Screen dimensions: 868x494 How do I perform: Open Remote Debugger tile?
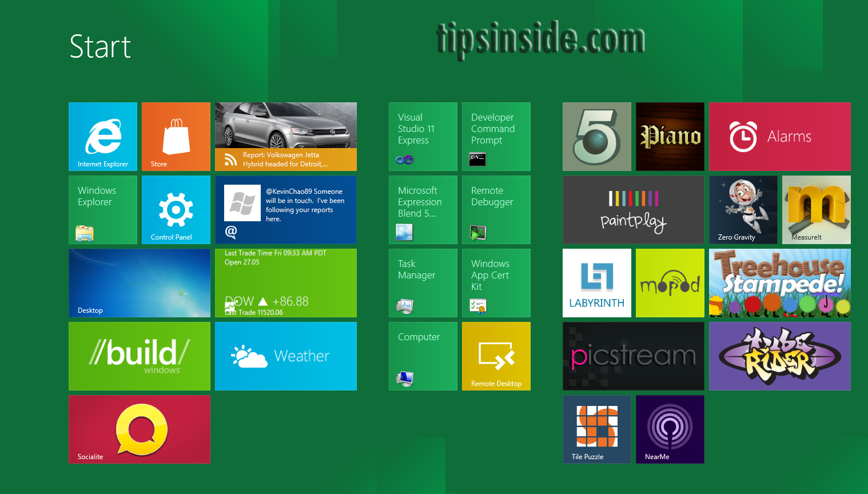click(x=496, y=210)
